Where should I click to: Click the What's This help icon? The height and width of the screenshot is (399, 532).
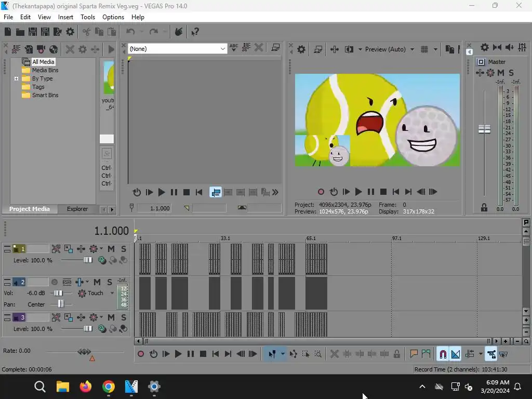point(195,32)
